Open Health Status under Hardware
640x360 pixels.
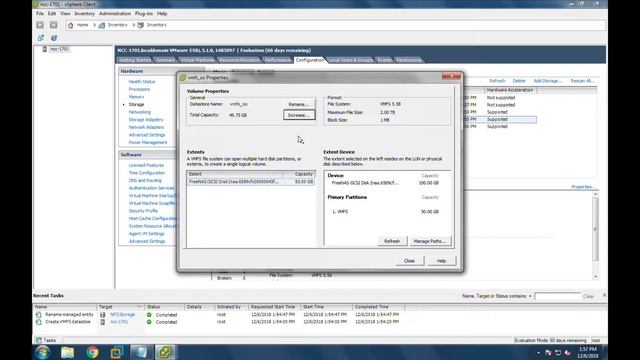(x=142, y=82)
